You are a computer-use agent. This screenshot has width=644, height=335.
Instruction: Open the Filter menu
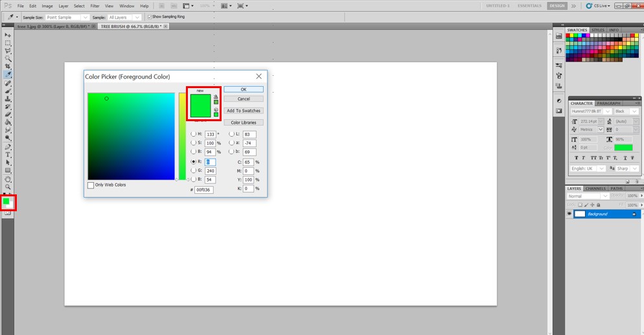tap(95, 6)
